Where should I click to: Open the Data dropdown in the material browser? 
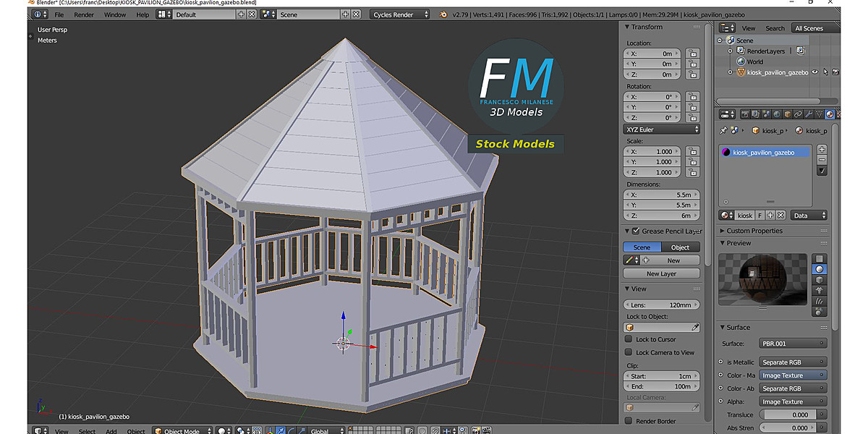[x=808, y=215]
